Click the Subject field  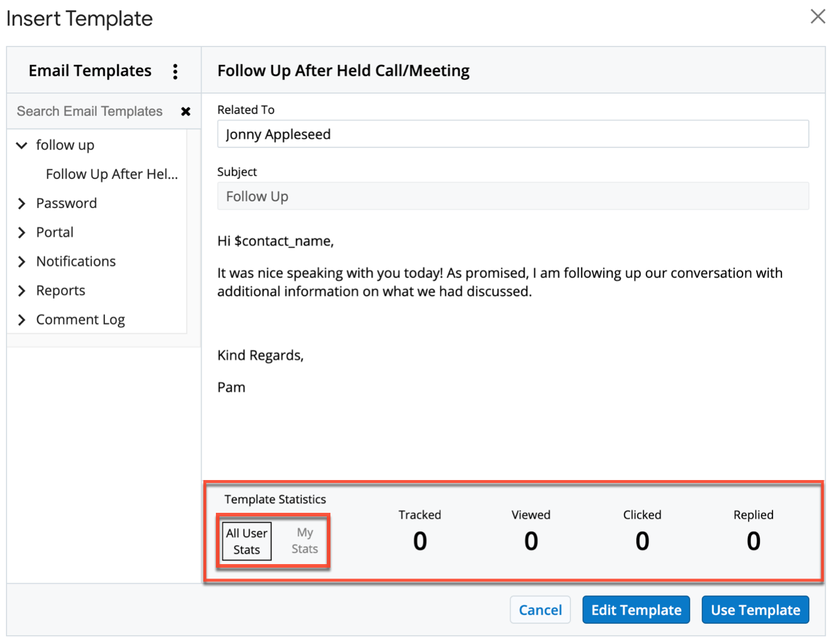tap(512, 196)
